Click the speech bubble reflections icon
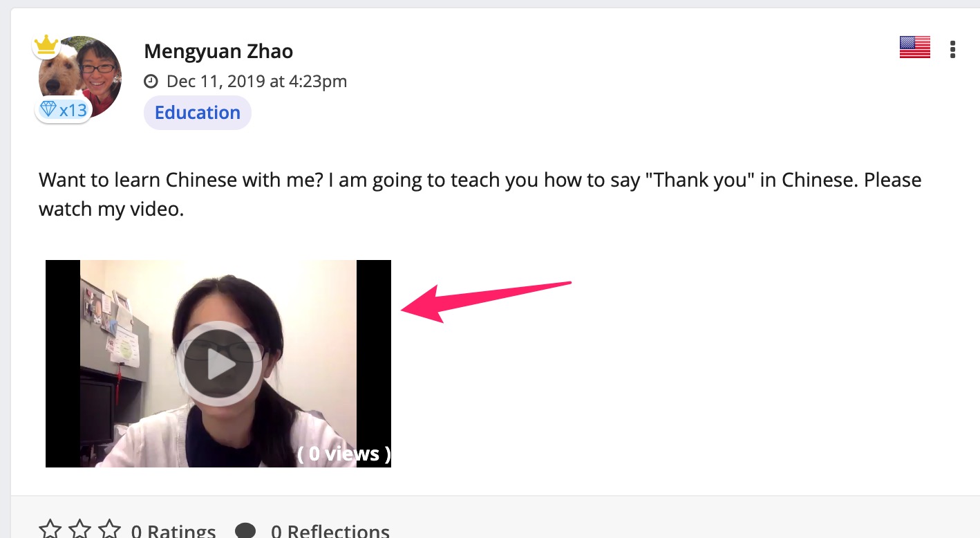The width and height of the screenshot is (980, 538). [245, 531]
